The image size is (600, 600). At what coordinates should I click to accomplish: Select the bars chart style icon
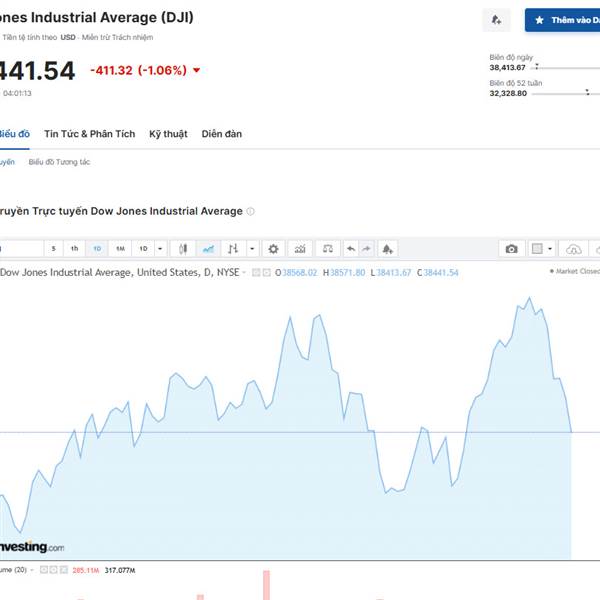(x=233, y=249)
